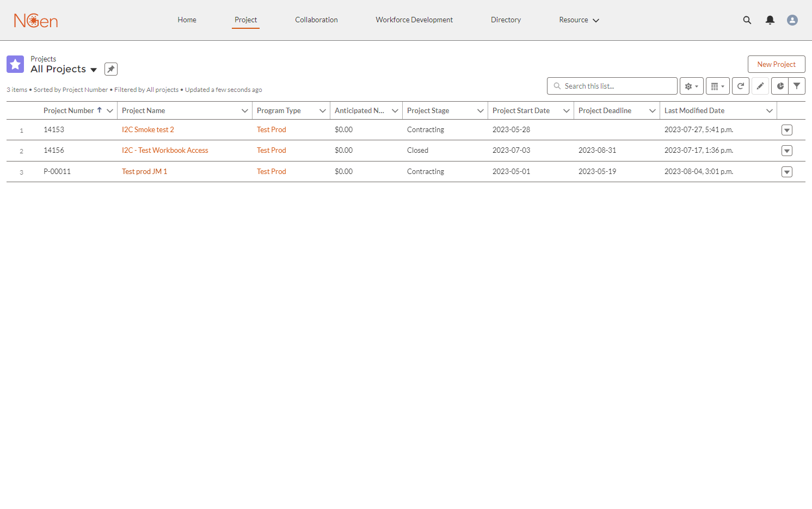Image resolution: width=812 pixels, height=509 pixels.
Task: Open the Anticipated N... column menu
Action: point(395,110)
